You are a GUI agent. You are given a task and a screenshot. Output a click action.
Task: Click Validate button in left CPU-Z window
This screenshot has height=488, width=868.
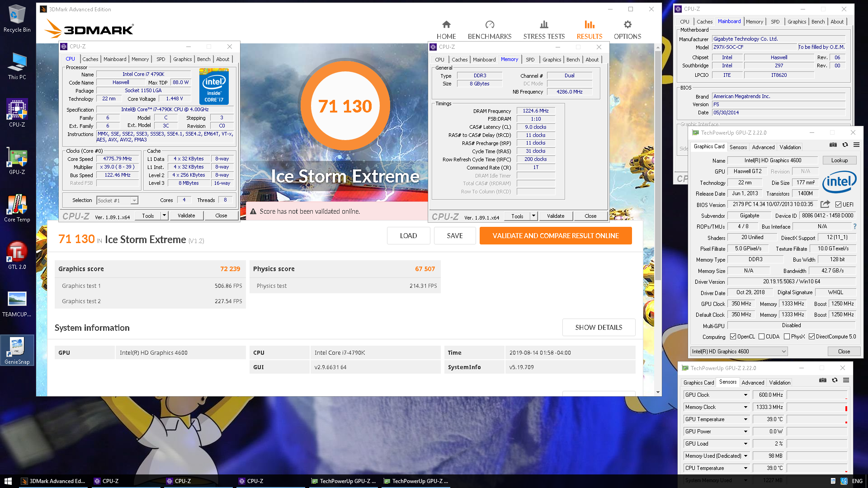(186, 216)
